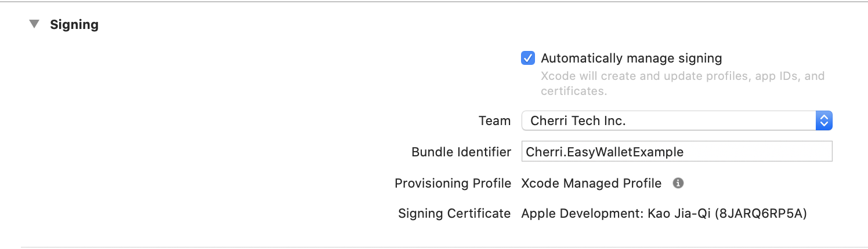Click the certificate ID 8JARQ6RP5A text
Screen dimensions: 868x249
click(761, 214)
